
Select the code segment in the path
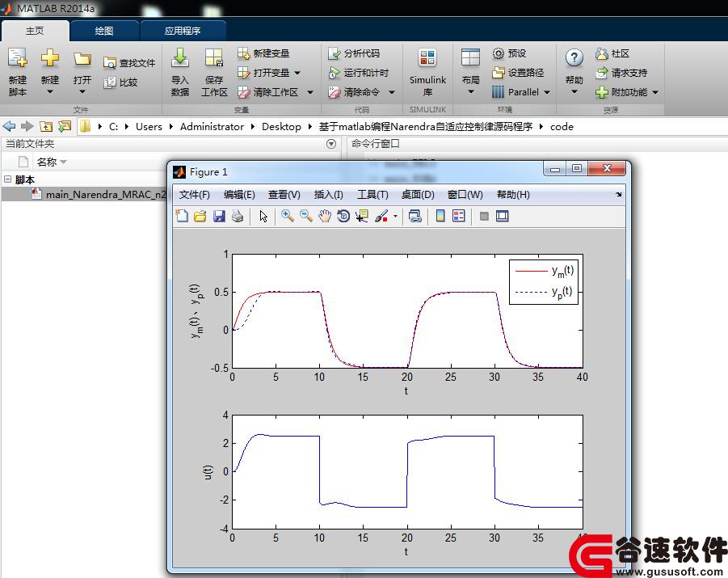pos(562,126)
